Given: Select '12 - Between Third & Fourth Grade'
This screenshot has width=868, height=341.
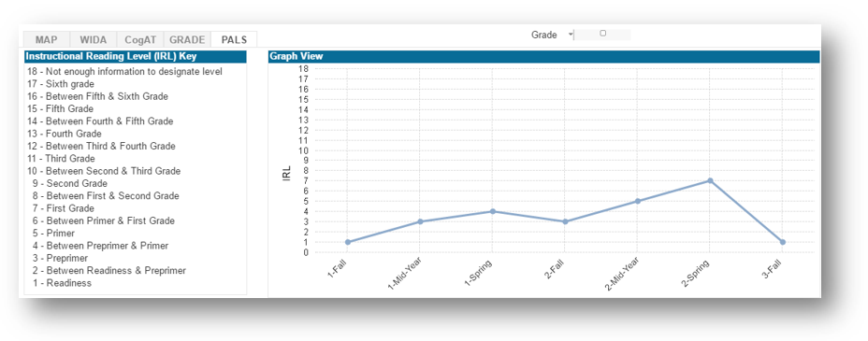Looking at the screenshot, I should point(101,146).
